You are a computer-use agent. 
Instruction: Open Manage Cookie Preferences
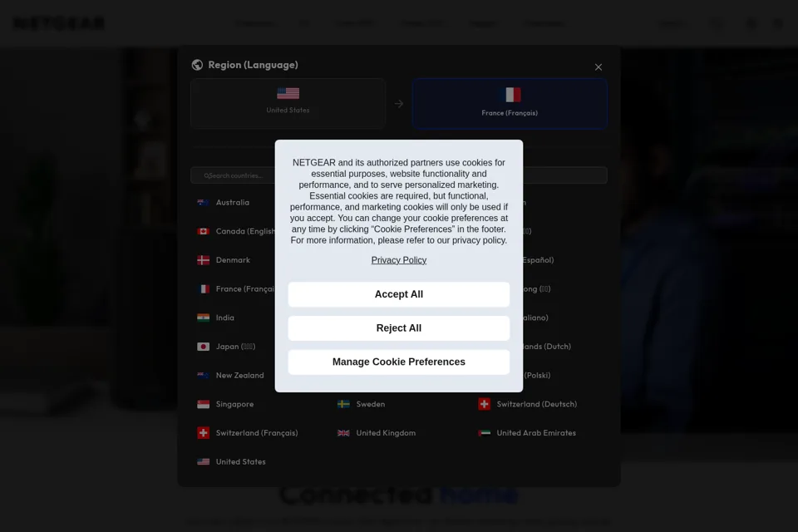click(x=398, y=362)
